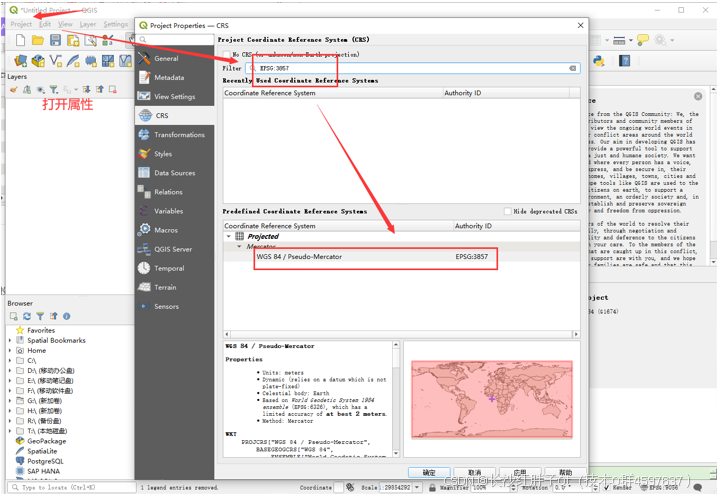Click Expand All icon in Layers panel
Image resolution: width=717 pixels, height=494 pixels.
86,90
